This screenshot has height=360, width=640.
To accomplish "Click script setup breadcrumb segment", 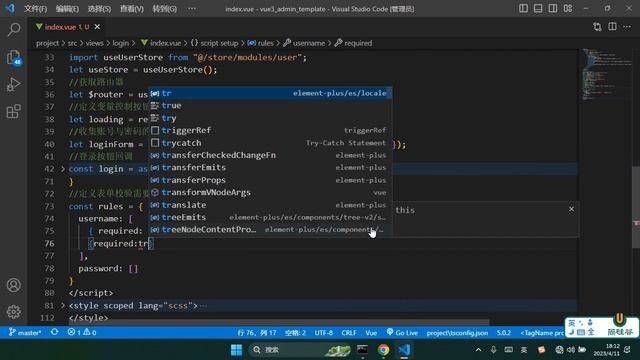I will tap(214, 43).
